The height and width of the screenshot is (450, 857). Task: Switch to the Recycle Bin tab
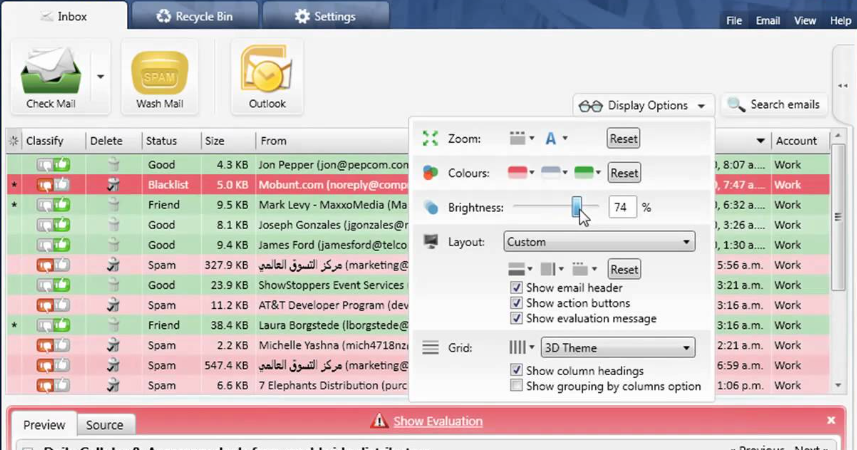point(195,16)
